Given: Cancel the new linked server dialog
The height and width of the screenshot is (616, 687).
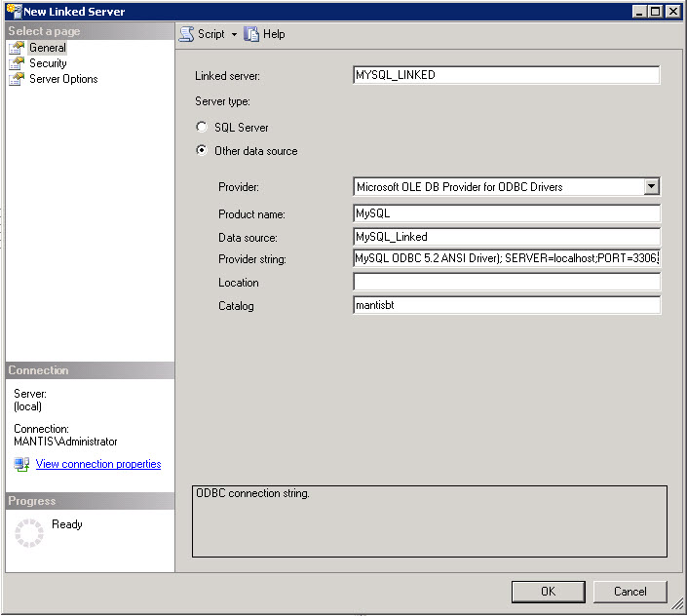Looking at the screenshot, I should (x=630, y=592).
